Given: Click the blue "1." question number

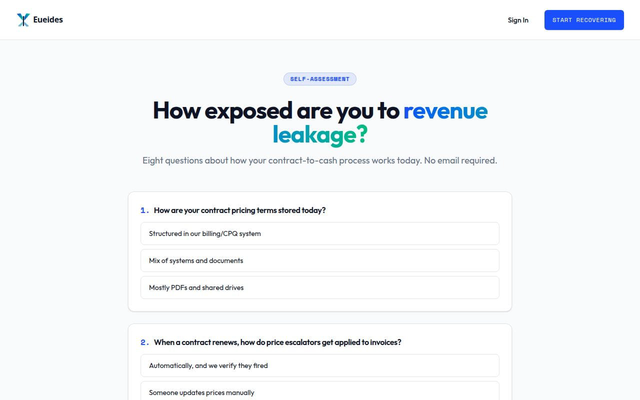Looking at the screenshot, I should (x=144, y=210).
